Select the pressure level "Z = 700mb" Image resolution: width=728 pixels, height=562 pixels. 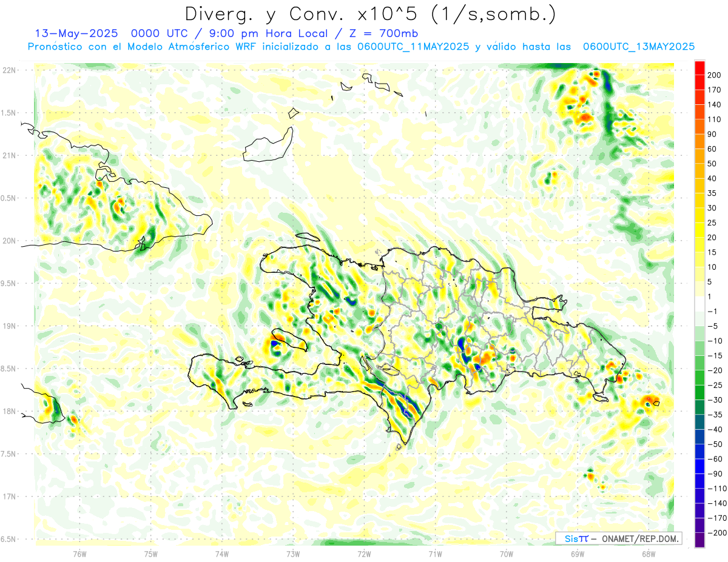click(383, 33)
